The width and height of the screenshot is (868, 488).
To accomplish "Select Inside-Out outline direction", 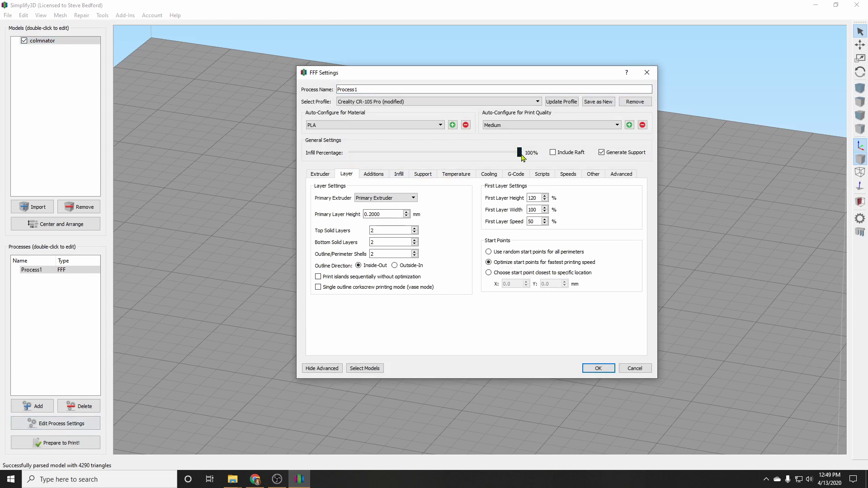I will click(x=359, y=265).
